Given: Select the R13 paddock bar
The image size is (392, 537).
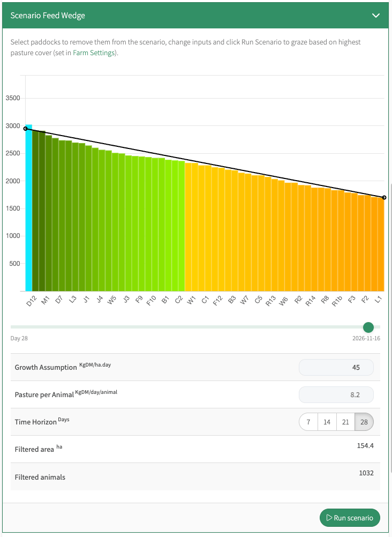Looking at the screenshot, I should pyautogui.click(x=268, y=234).
